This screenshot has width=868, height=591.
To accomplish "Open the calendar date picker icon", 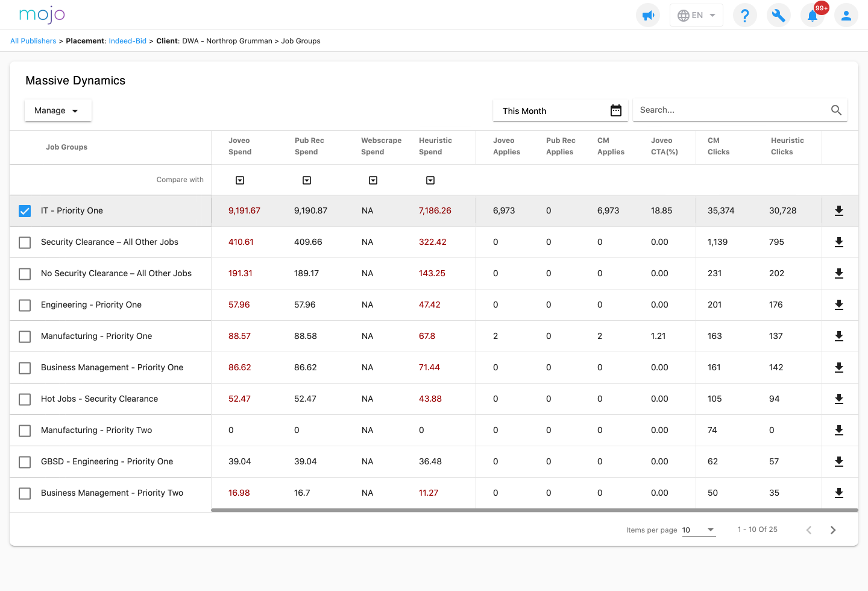I will coord(615,110).
